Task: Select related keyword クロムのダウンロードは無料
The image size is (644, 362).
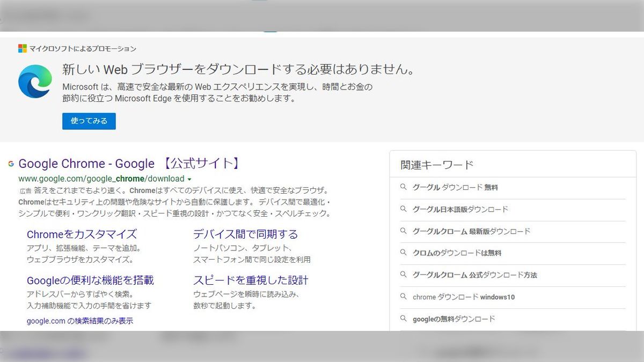Action: tap(457, 253)
